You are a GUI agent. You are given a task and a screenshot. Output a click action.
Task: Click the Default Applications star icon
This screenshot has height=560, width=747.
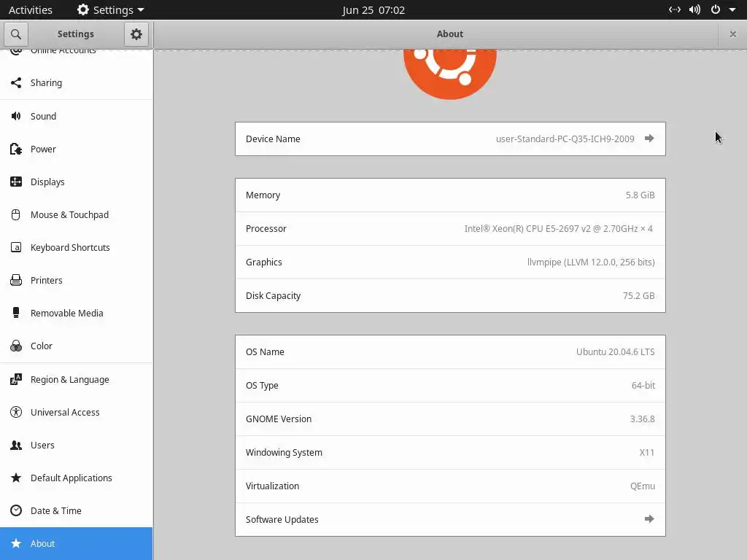coord(16,478)
